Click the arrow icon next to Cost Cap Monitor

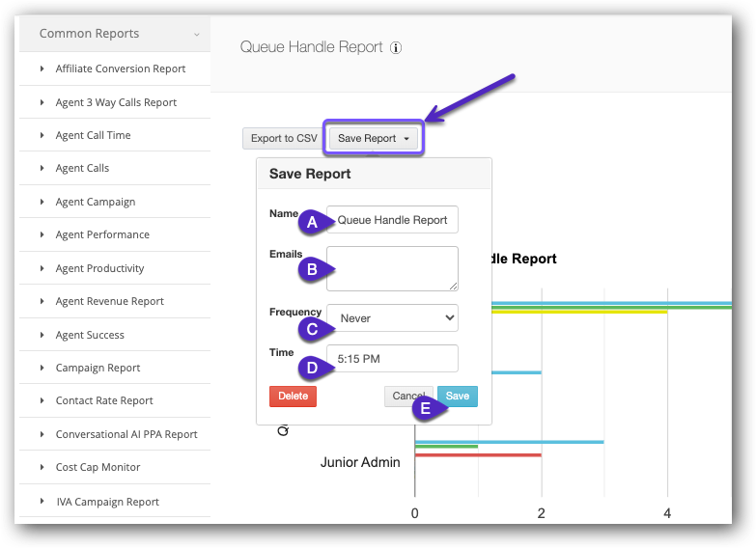pyautogui.click(x=42, y=468)
